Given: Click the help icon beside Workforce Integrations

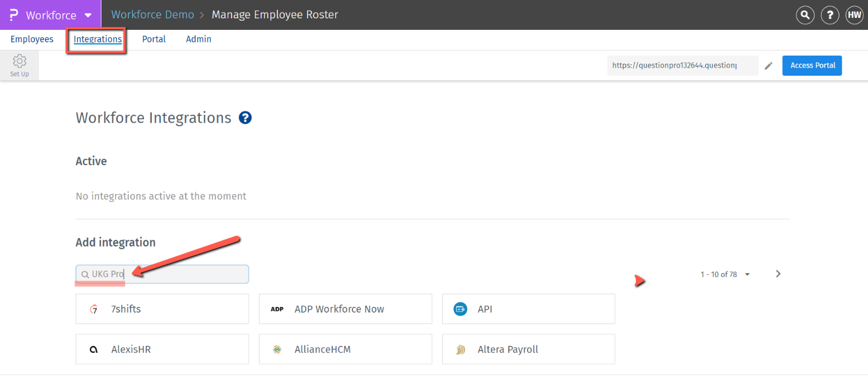Looking at the screenshot, I should click(245, 118).
